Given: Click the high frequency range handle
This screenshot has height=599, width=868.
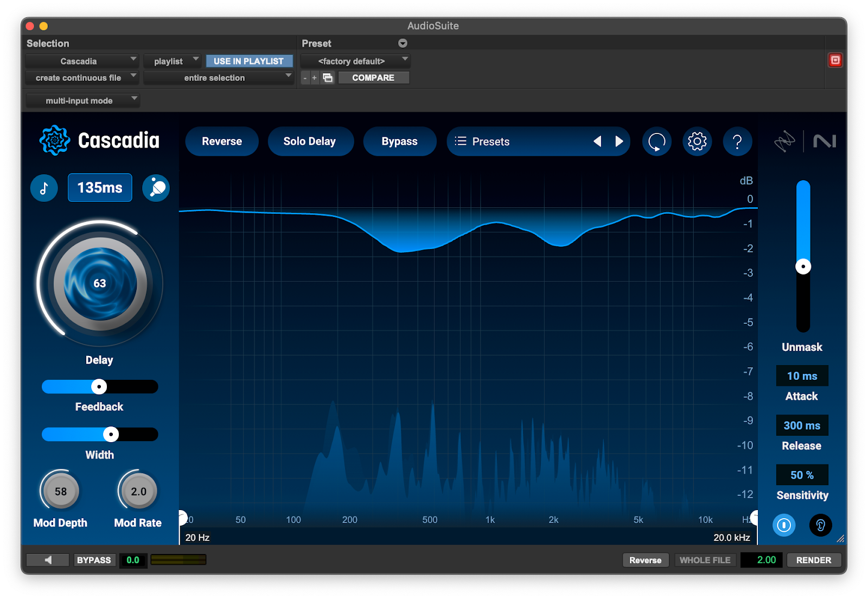Looking at the screenshot, I should (x=754, y=517).
